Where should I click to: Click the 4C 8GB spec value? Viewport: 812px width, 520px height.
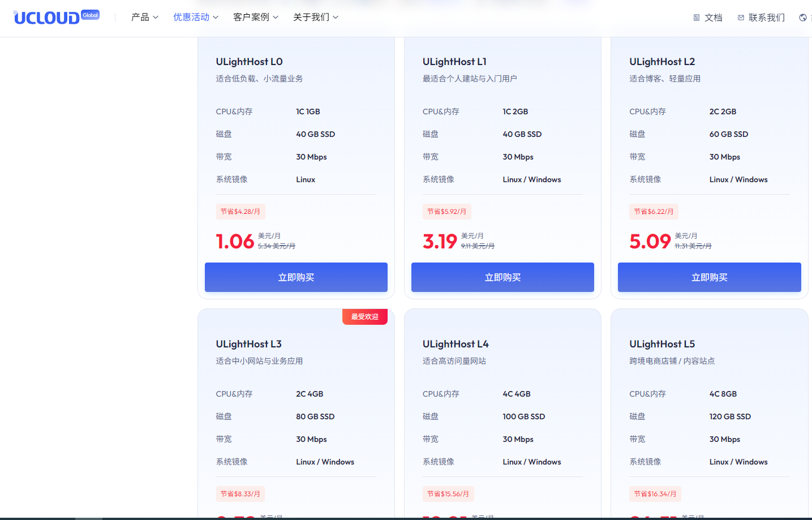(723, 394)
